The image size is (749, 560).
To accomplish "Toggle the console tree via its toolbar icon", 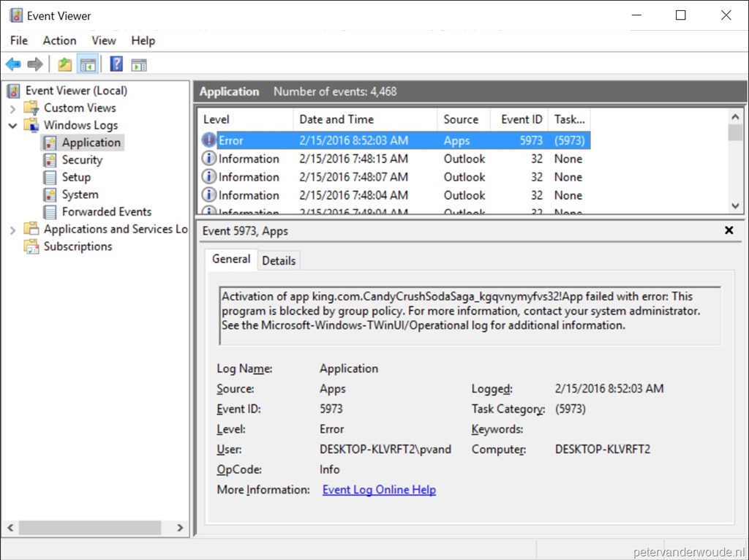I will point(87,64).
